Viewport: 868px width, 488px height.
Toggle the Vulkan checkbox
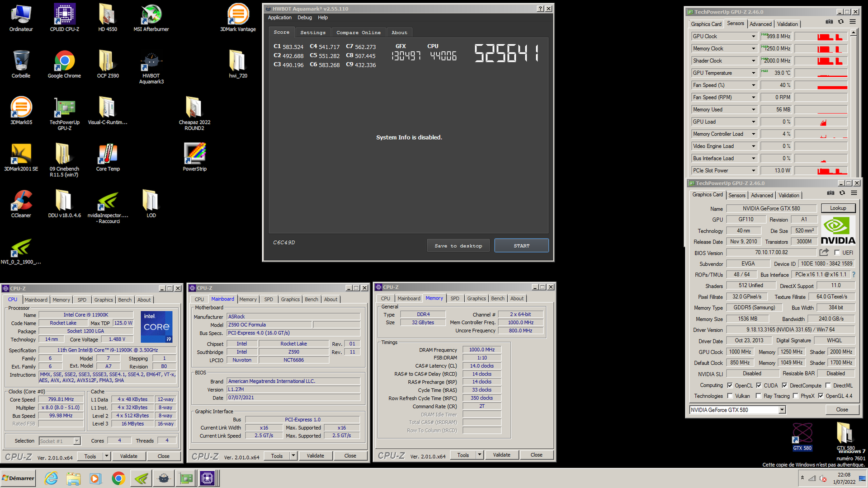(730, 396)
